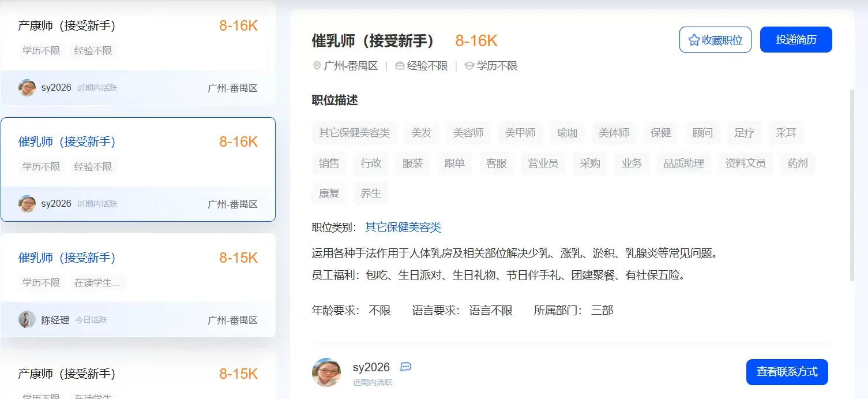This screenshot has width=868, height=399.
Task: Click sy2026 name in detail footer
Action: click(371, 367)
